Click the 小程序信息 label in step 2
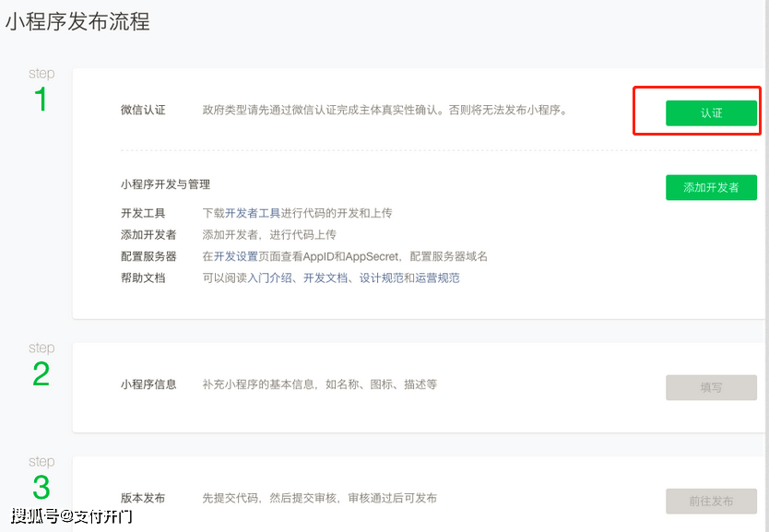Image resolution: width=769 pixels, height=532 pixels. click(x=148, y=384)
